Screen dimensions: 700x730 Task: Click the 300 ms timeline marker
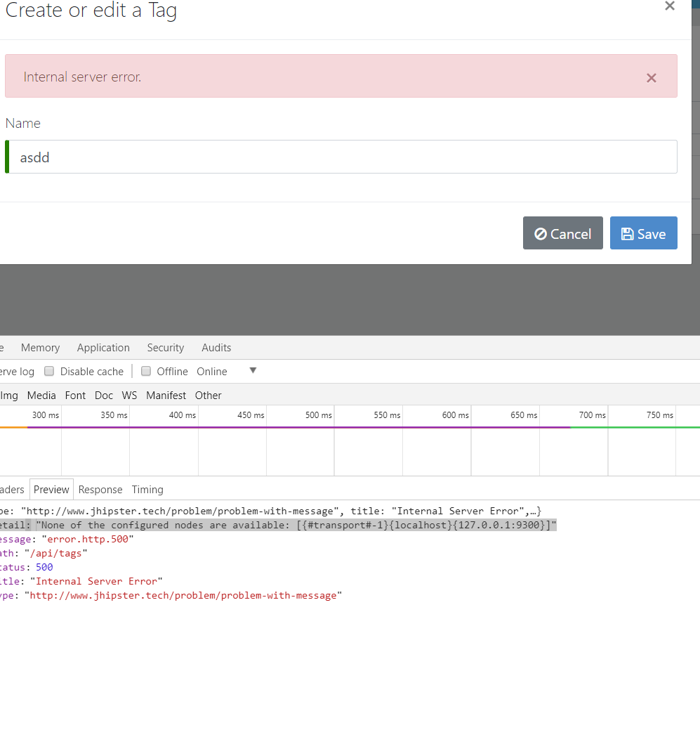click(46, 415)
